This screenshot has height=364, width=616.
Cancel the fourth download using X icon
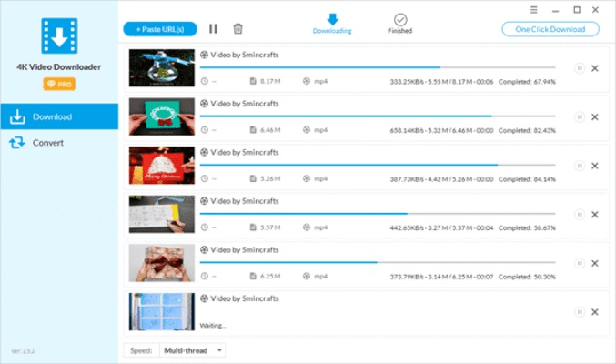pyautogui.click(x=595, y=215)
